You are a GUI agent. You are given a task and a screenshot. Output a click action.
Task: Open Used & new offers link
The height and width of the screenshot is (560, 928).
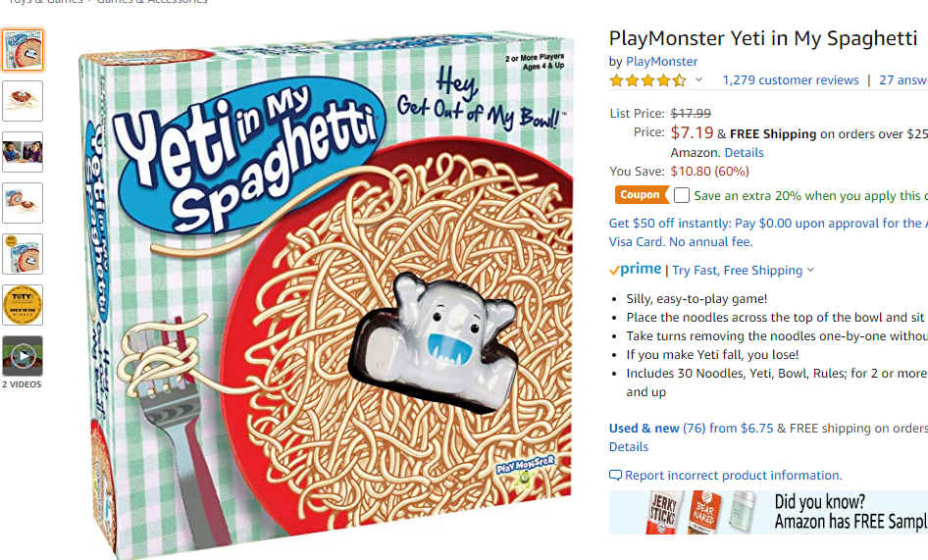644,428
